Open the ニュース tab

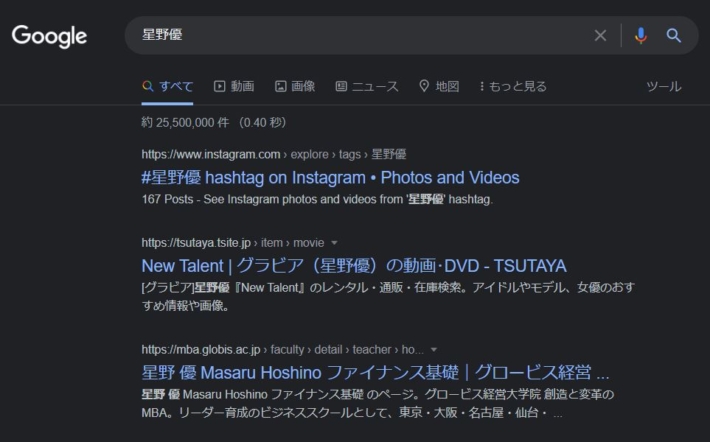click(x=367, y=86)
